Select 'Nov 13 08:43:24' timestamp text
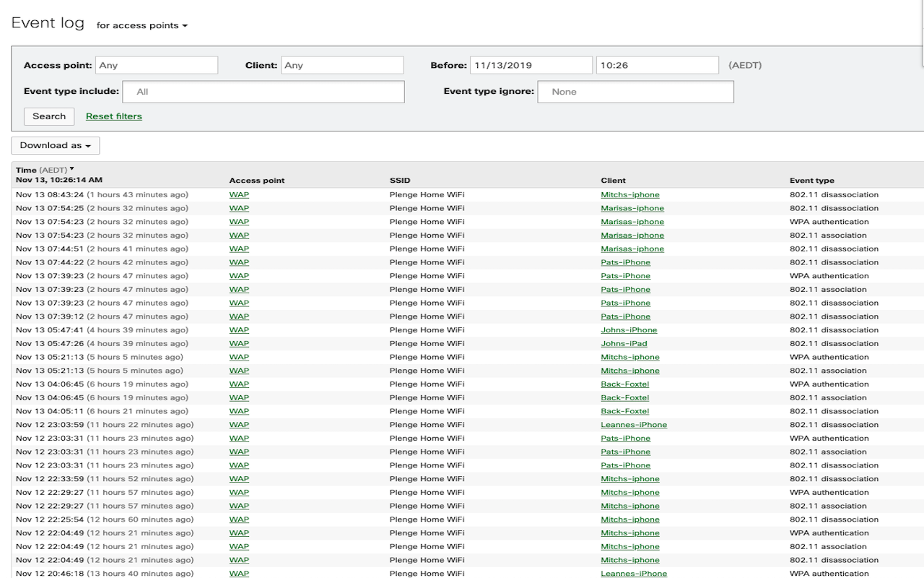 pyautogui.click(x=51, y=195)
